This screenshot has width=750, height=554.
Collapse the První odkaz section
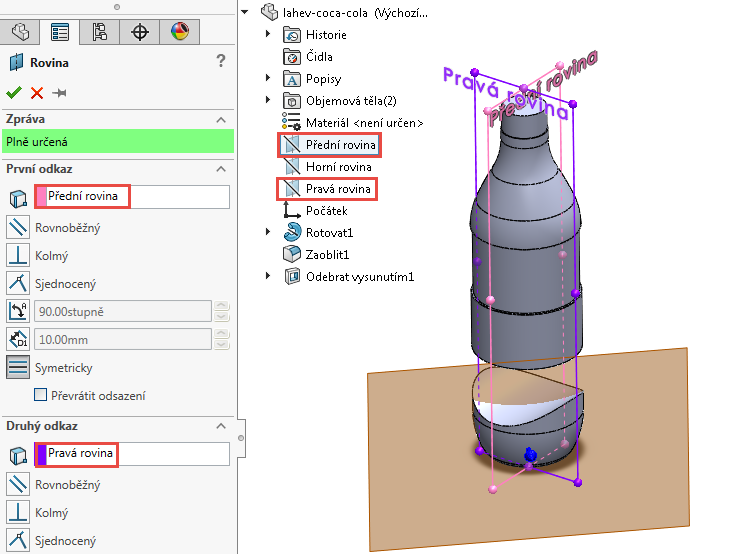tap(221, 169)
